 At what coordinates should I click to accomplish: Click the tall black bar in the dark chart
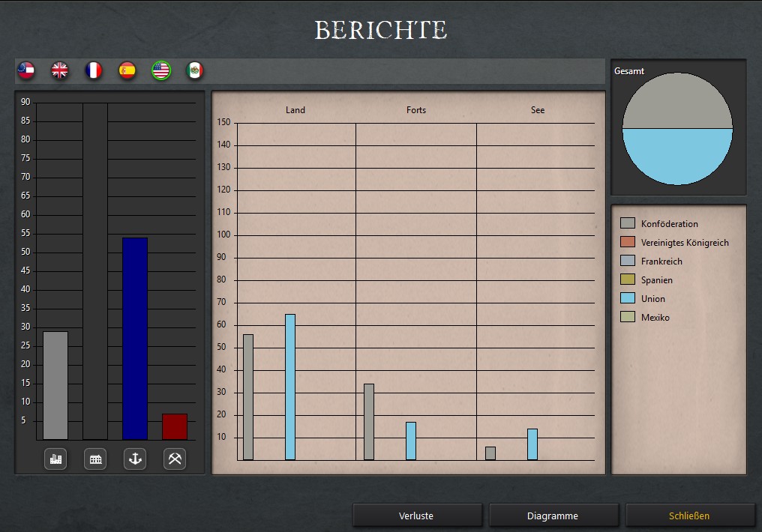click(95, 271)
